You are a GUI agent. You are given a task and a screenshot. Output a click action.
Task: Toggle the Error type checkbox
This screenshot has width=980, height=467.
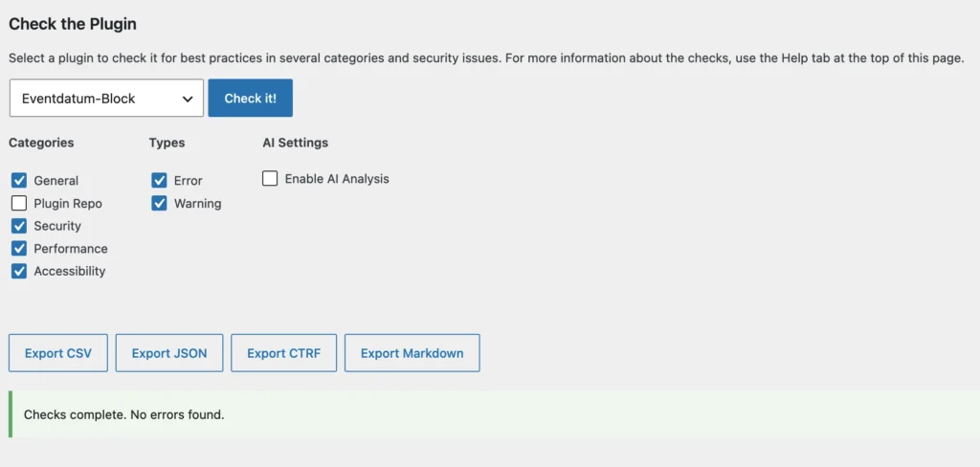(160, 181)
